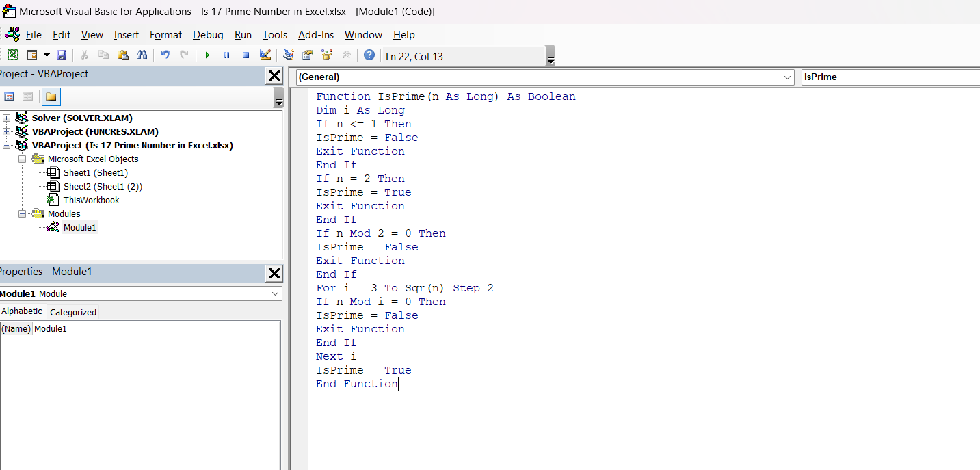Save the workbook using the disk icon

pyautogui.click(x=62, y=55)
